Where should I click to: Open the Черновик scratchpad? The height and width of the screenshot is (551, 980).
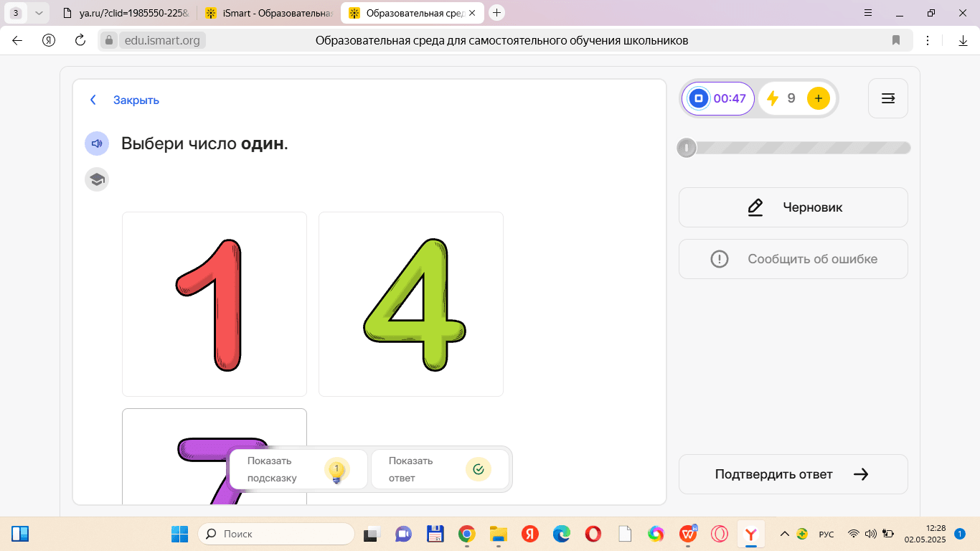tap(793, 207)
